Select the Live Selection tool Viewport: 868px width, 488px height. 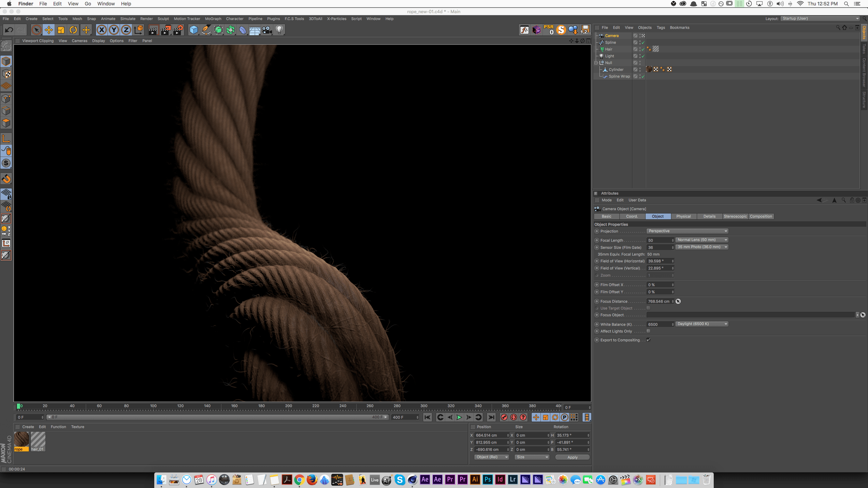point(36,30)
